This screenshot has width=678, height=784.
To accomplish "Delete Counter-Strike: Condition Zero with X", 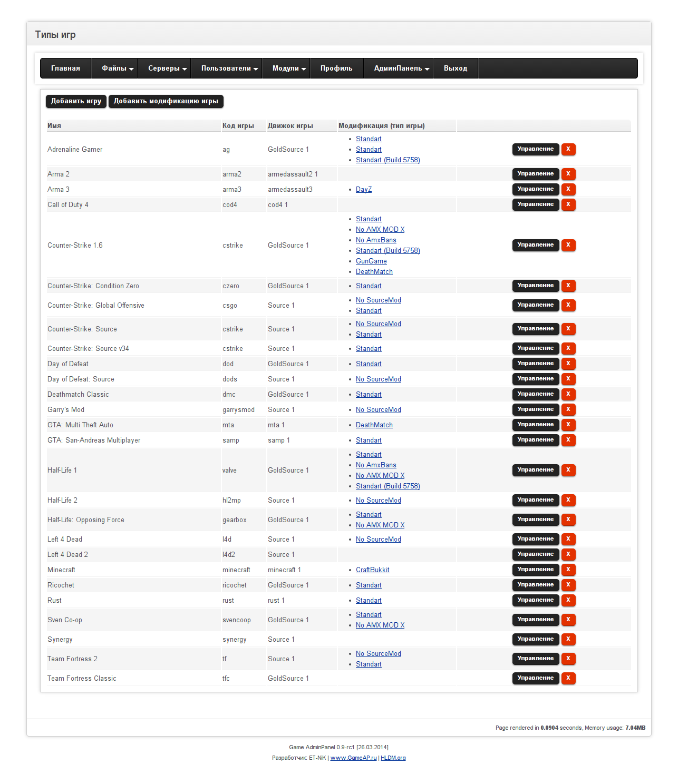I will pos(568,286).
